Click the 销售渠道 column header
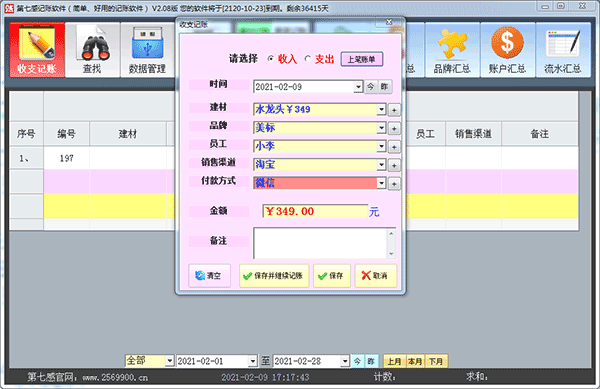 click(473, 134)
